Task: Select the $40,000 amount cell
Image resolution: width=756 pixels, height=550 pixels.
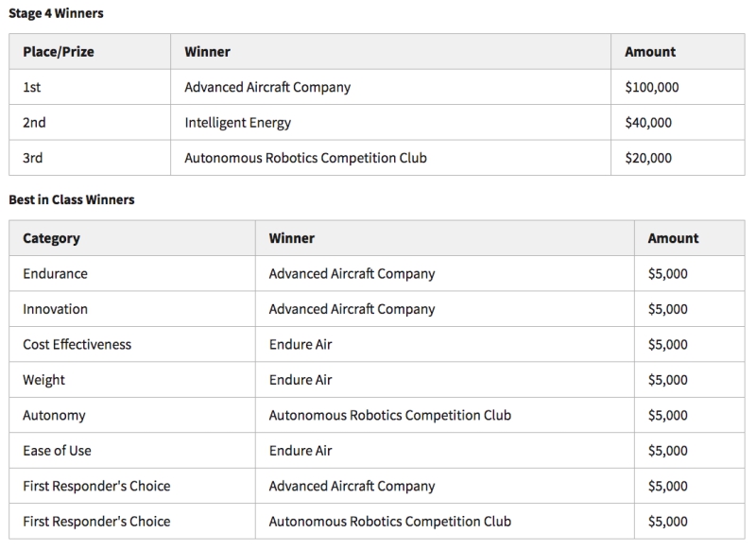Action: 648,123
